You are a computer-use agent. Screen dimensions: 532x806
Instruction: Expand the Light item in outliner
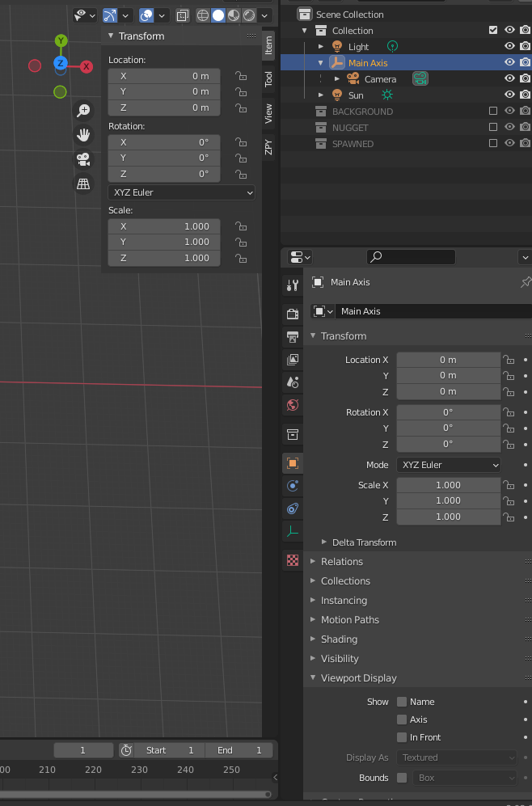321,46
